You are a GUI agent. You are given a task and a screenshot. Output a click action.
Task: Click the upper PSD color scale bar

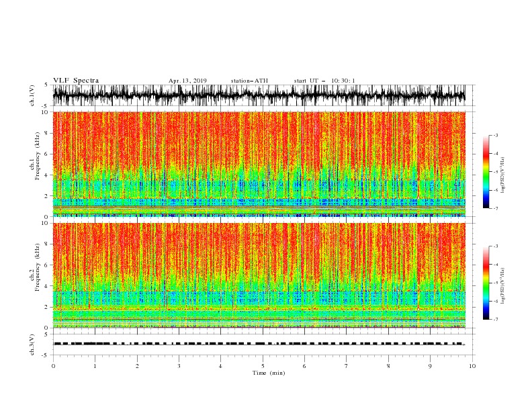pos(486,172)
